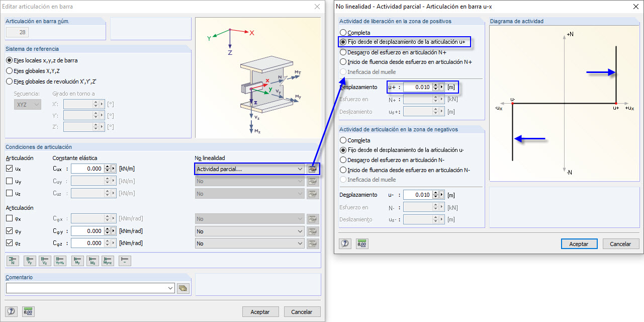644x322 pixels.
Task: Click the u+ Desplazamiento input field
Action: click(418, 87)
